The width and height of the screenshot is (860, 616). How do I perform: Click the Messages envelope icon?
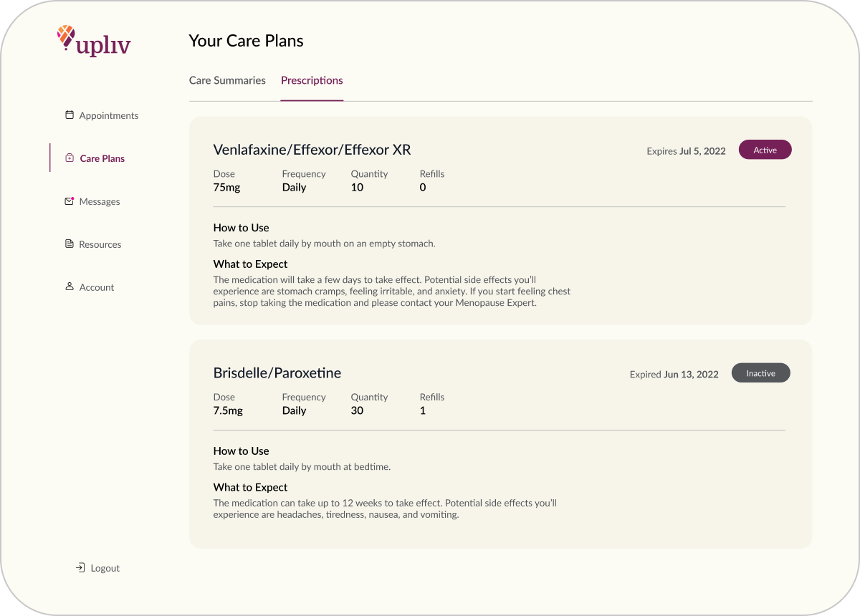pos(70,201)
